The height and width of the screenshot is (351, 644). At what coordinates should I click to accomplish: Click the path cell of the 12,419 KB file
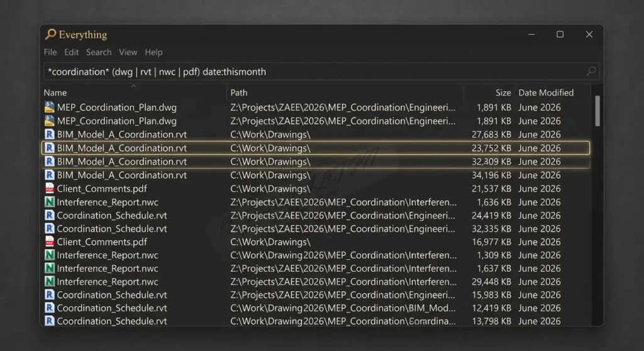[343, 308]
